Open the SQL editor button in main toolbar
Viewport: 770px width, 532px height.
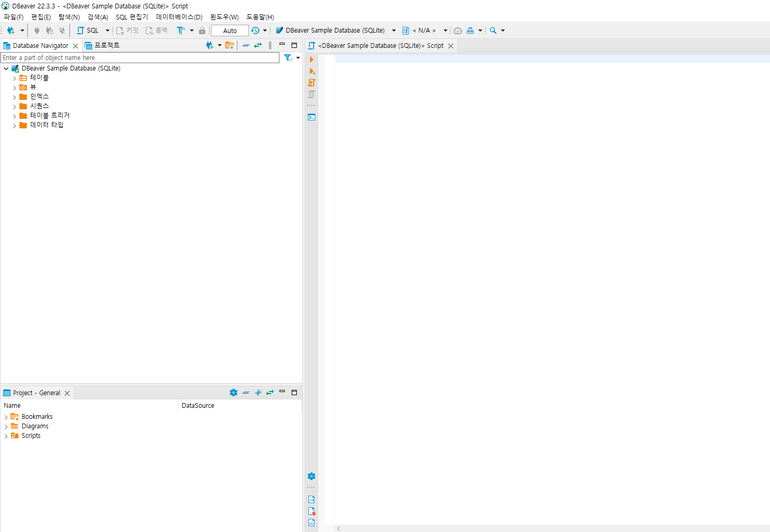(88, 31)
